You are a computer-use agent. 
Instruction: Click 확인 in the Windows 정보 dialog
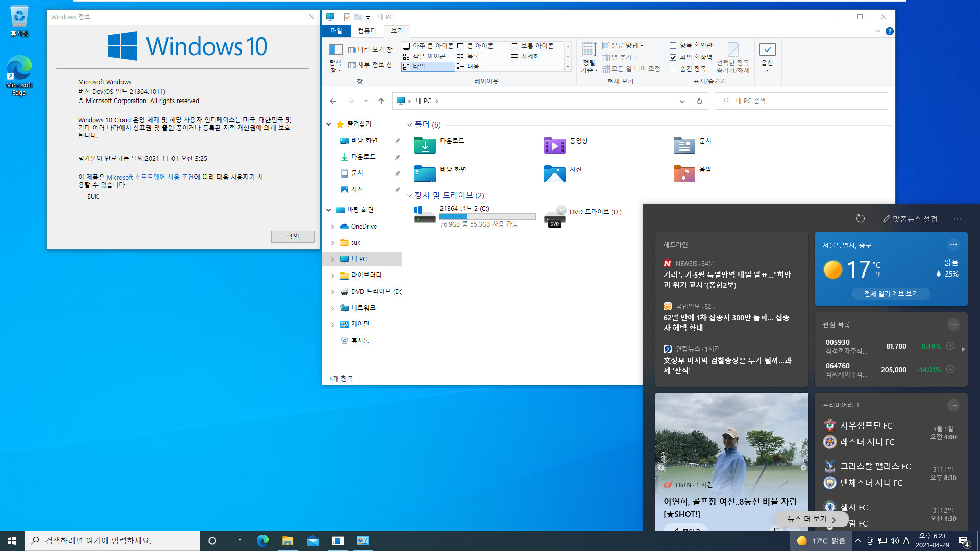(x=292, y=236)
